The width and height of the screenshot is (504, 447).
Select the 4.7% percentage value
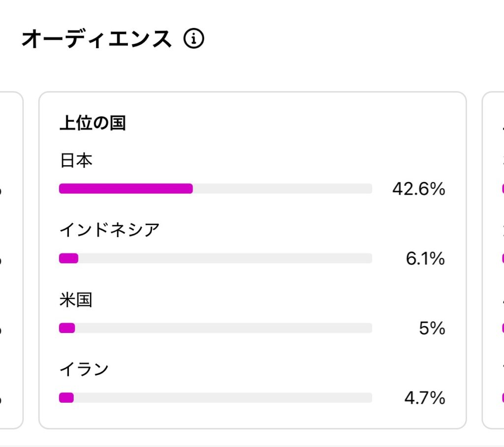pyautogui.click(x=425, y=397)
